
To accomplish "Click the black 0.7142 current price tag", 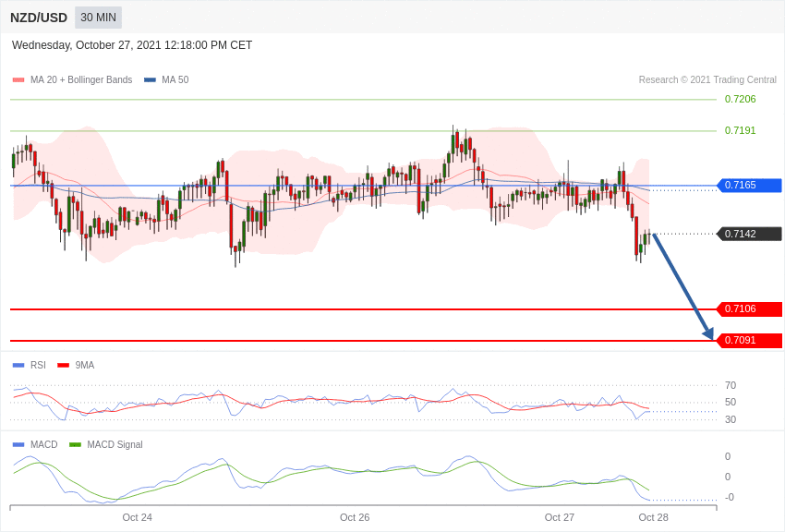I will coord(750,234).
